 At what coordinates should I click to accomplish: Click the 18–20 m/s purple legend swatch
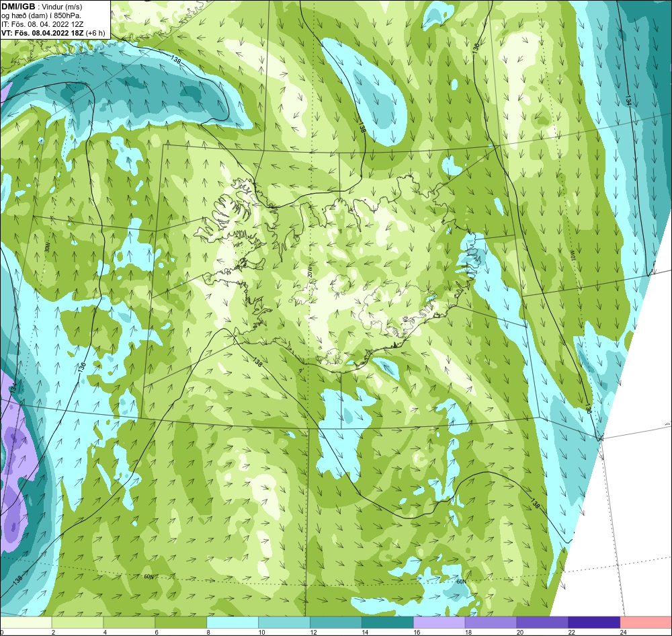pyautogui.click(x=491, y=623)
